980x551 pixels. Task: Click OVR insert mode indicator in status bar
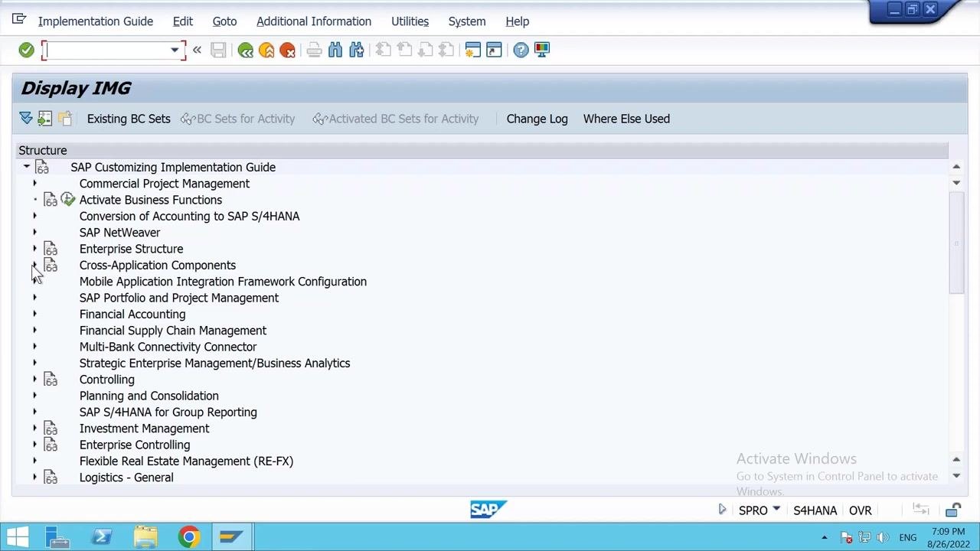860,510
